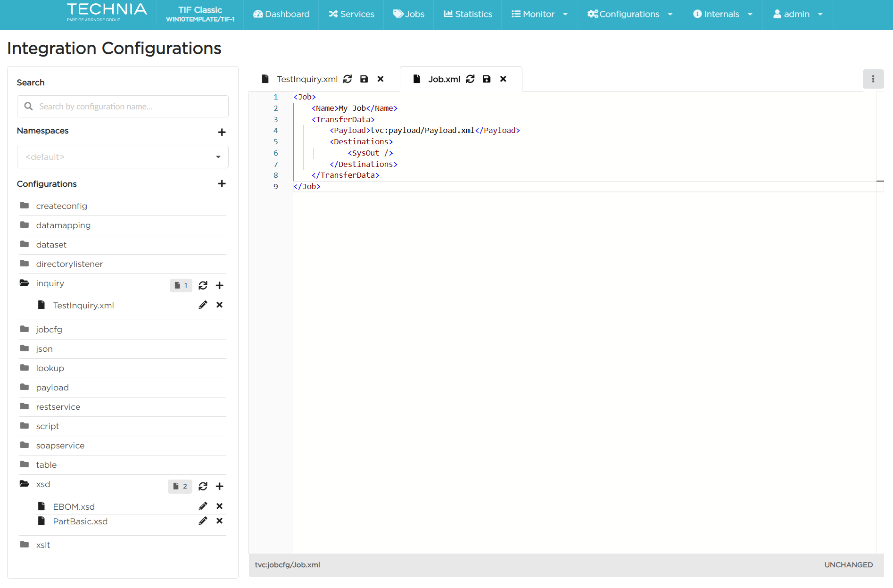Click the UNCHANGED status text
The width and height of the screenshot is (893, 588).
(x=849, y=564)
